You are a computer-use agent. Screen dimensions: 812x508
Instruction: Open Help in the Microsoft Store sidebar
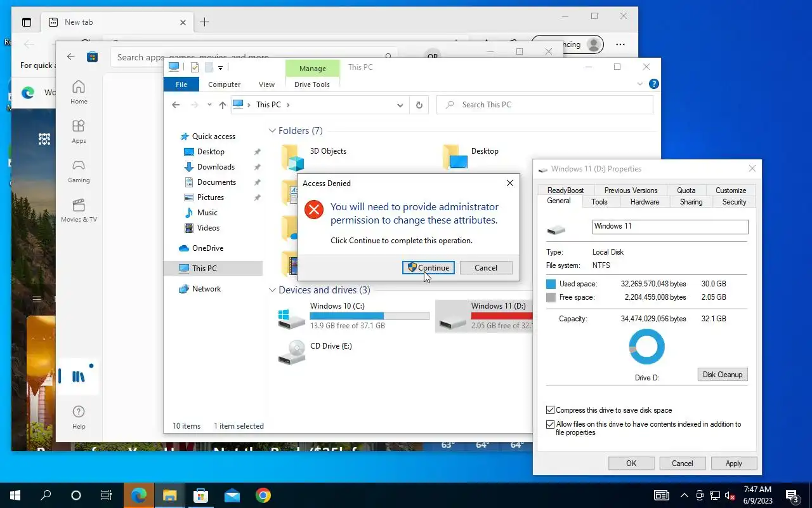point(79,417)
